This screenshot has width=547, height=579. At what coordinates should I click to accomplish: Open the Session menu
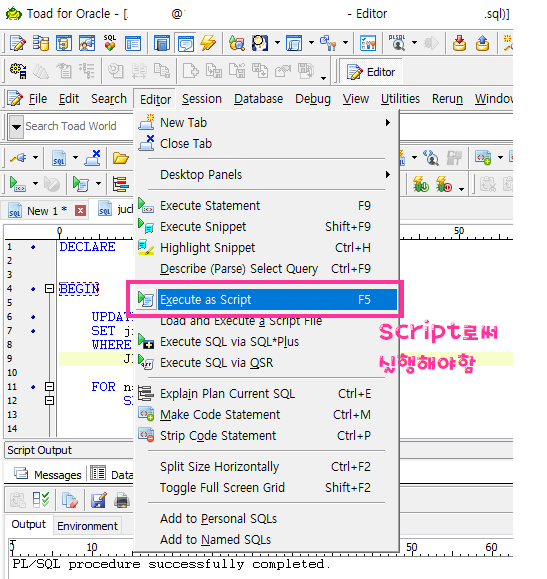click(x=202, y=99)
